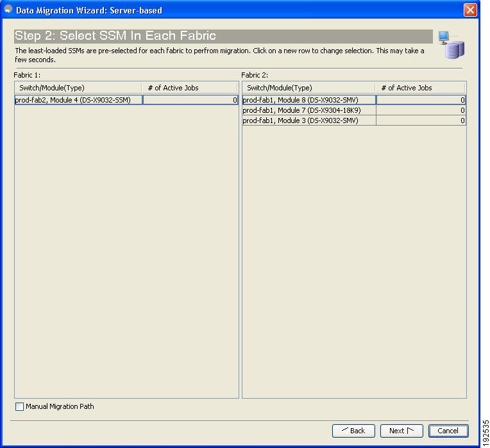Click the title bar application icon

(x=8, y=10)
